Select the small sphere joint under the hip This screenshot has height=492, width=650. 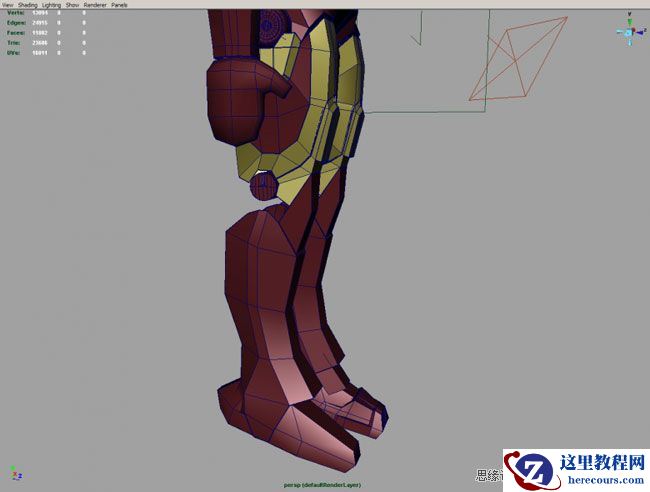click(264, 186)
